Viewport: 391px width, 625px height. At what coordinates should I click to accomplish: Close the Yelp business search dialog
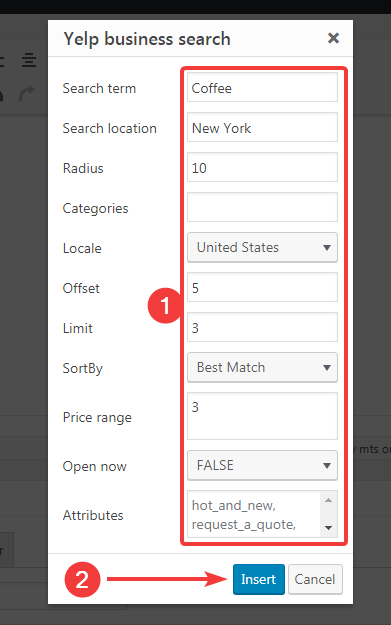333,38
